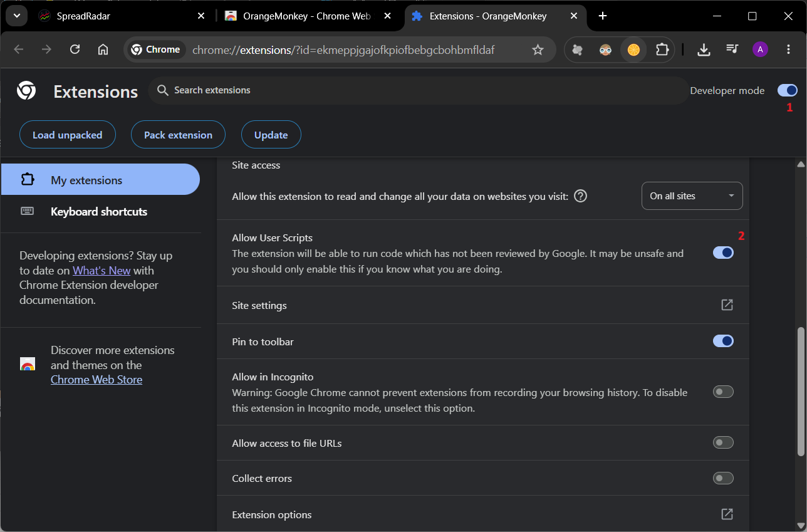Open Site settings external link icon
This screenshot has height=532, width=807.
(x=727, y=305)
